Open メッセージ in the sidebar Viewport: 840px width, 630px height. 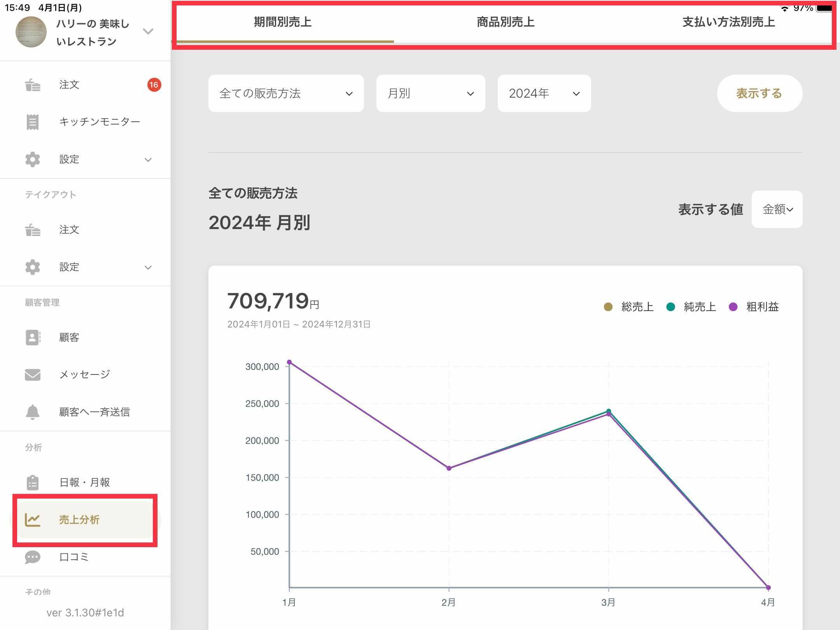85,375
